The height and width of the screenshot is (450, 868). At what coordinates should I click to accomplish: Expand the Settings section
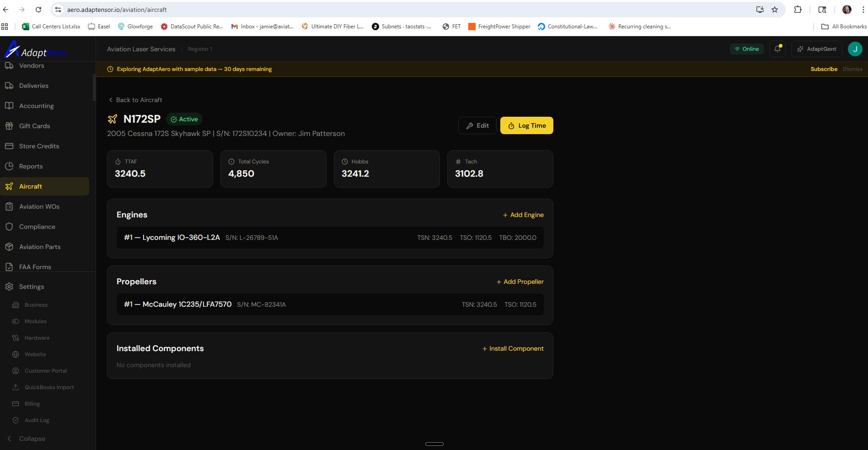[31, 286]
